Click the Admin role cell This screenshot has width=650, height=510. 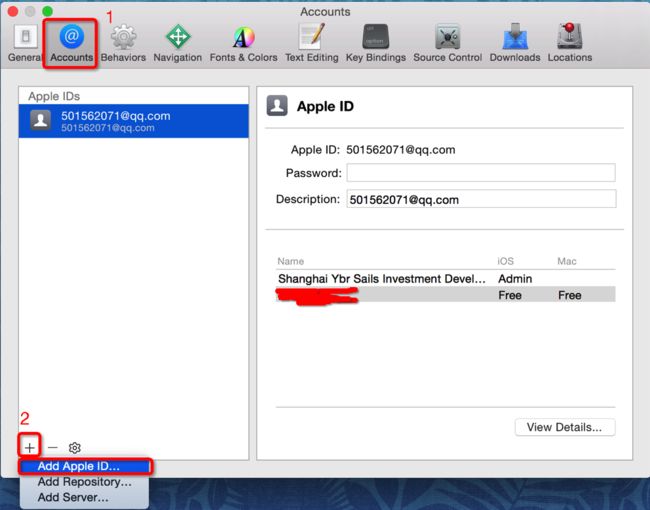point(515,279)
